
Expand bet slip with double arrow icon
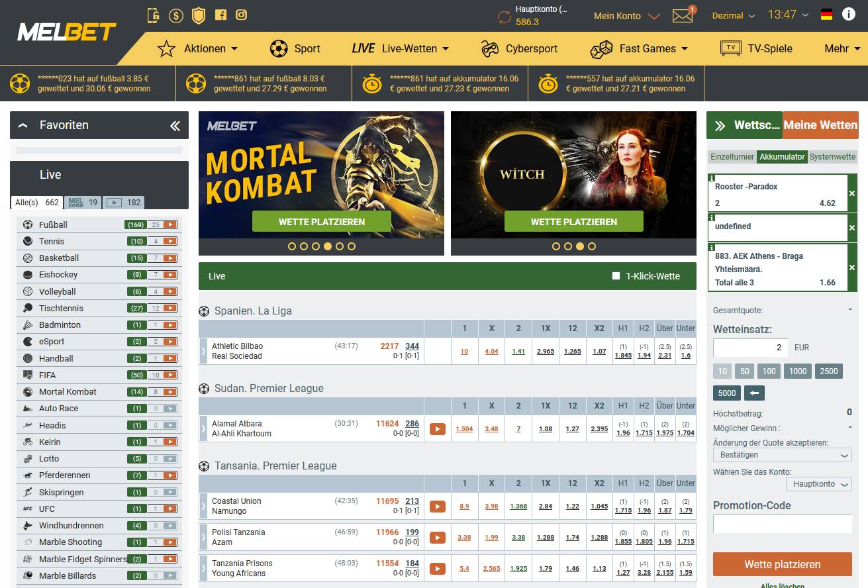(x=720, y=126)
